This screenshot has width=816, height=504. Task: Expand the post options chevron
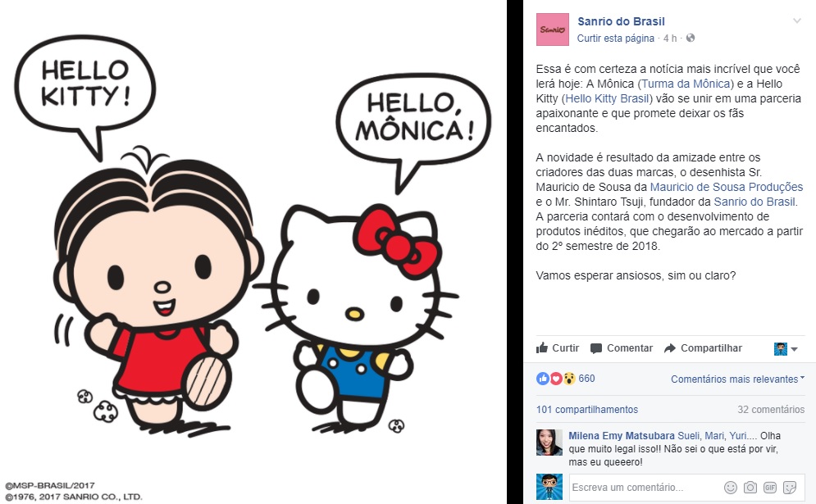click(x=797, y=20)
